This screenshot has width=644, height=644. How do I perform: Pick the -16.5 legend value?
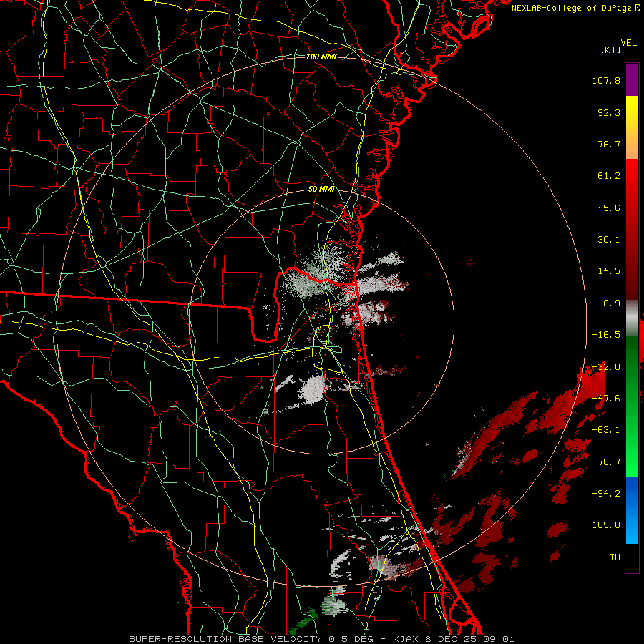point(606,335)
